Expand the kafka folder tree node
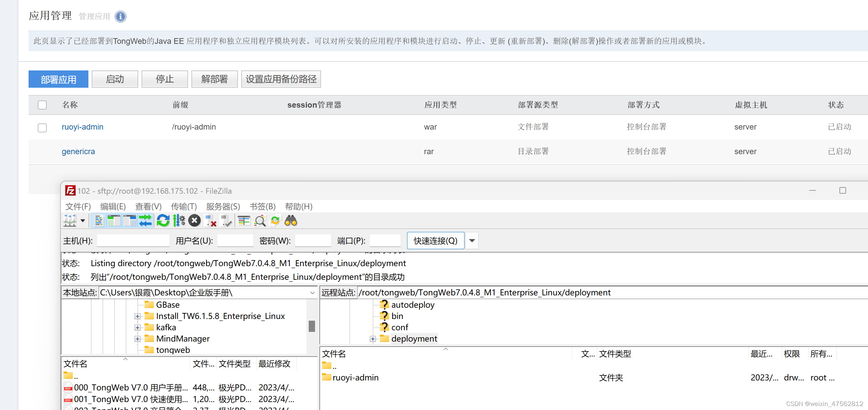Screen dimensions: 868x410 pyautogui.click(x=137, y=328)
